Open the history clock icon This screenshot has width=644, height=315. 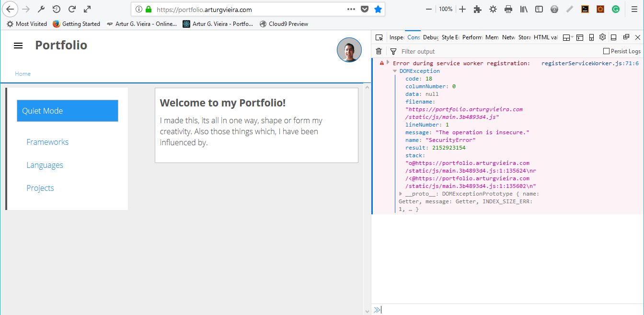coord(57,9)
